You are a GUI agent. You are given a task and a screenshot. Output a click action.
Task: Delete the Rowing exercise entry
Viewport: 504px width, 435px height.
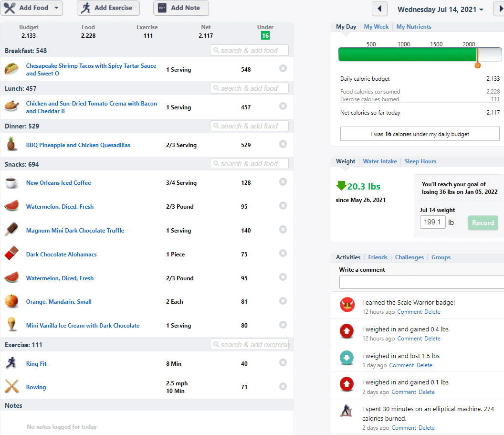point(283,386)
